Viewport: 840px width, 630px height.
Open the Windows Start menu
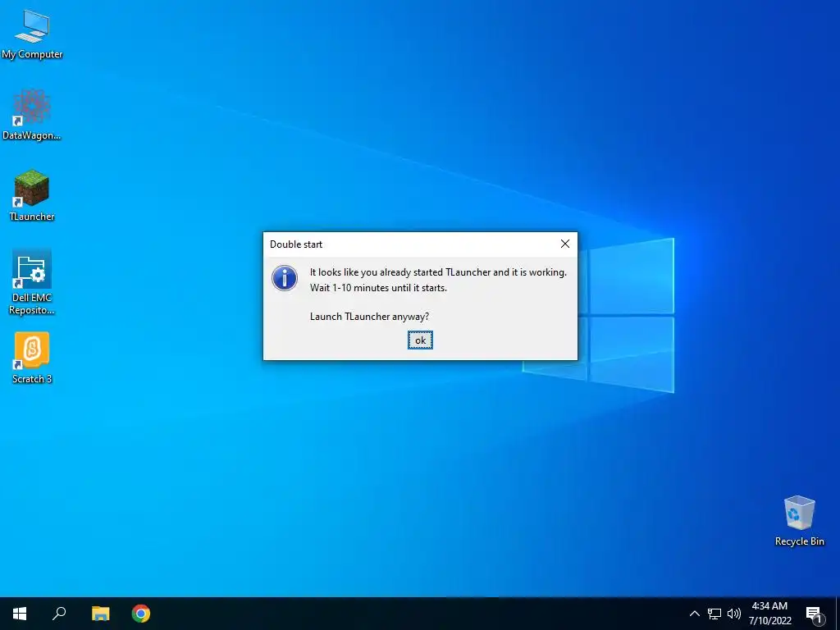pos(20,614)
